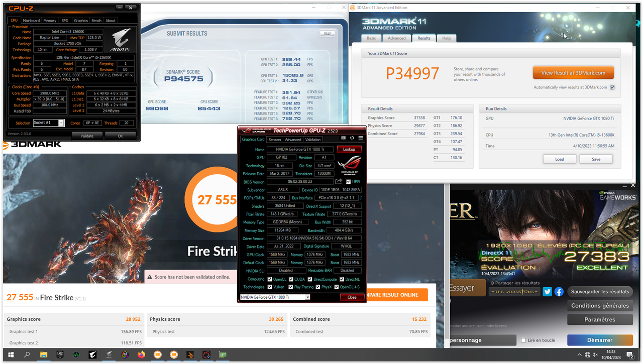
Task: Click the 3DMark 11 Load button
Action: [x=560, y=159]
